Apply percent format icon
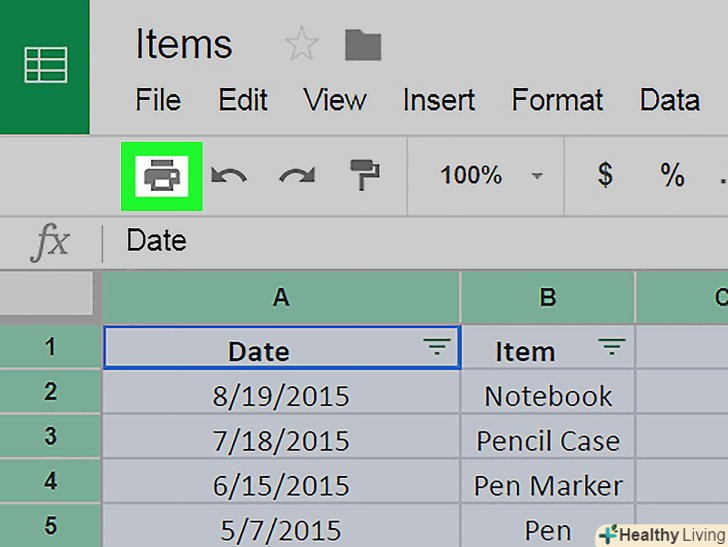 pos(672,176)
